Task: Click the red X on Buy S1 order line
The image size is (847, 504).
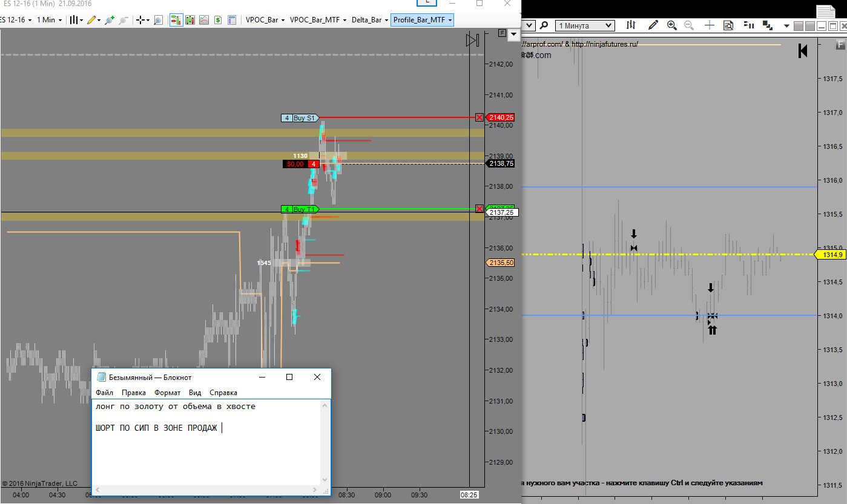Action: click(x=480, y=117)
